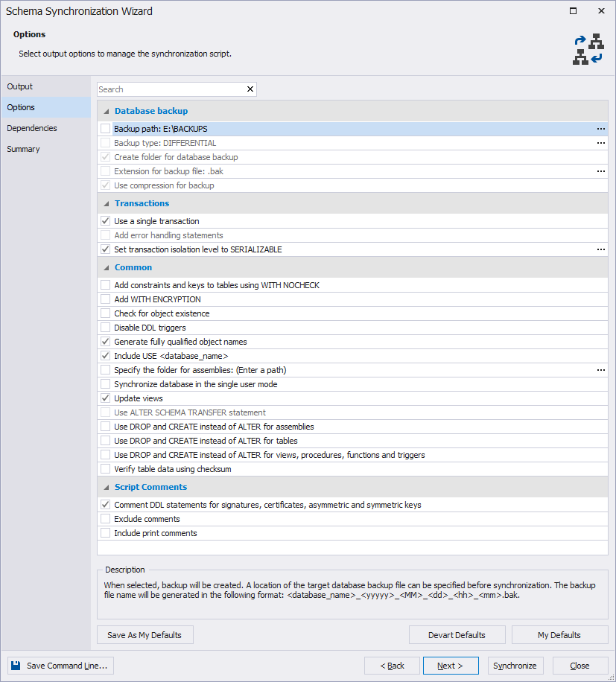Open folder for assemblies ellipsis button
This screenshot has height=682, width=616.
601,370
